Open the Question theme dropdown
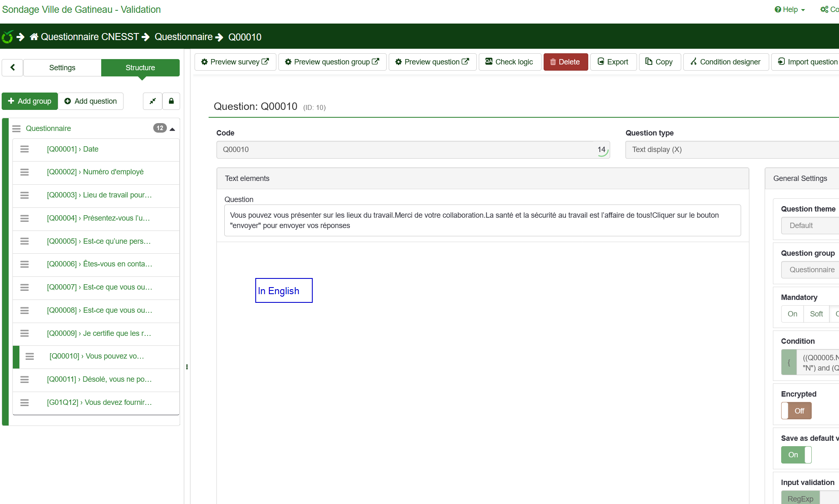839x504 pixels. pyautogui.click(x=810, y=226)
